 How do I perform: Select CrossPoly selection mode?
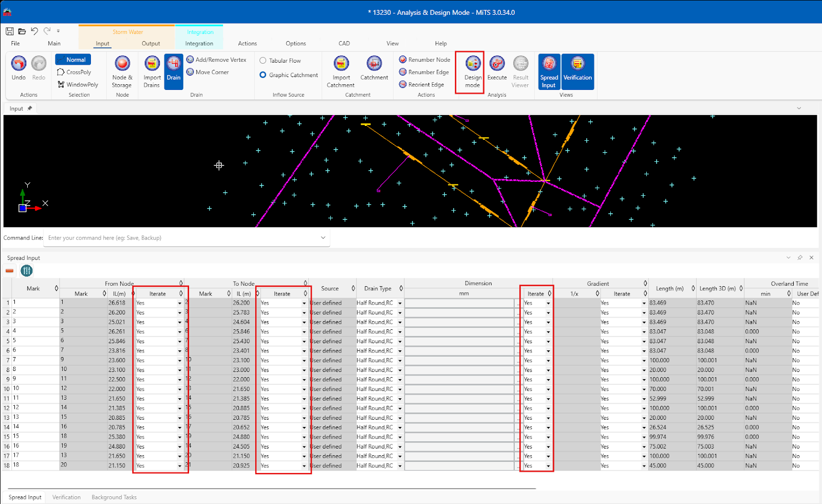(x=74, y=72)
